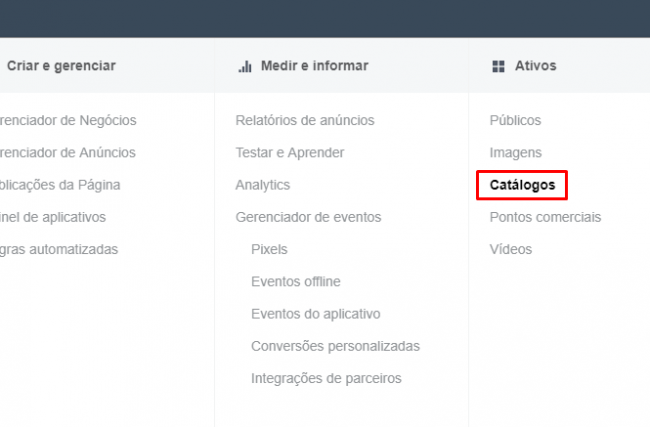Open Regras automatizadas entry
This screenshot has height=427, width=650.
click(59, 249)
